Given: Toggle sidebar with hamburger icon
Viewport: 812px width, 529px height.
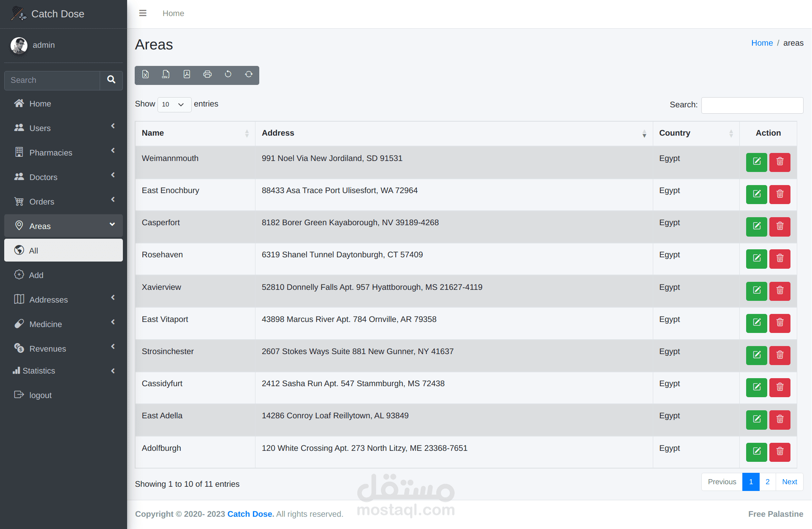Looking at the screenshot, I should pos(143,13).
